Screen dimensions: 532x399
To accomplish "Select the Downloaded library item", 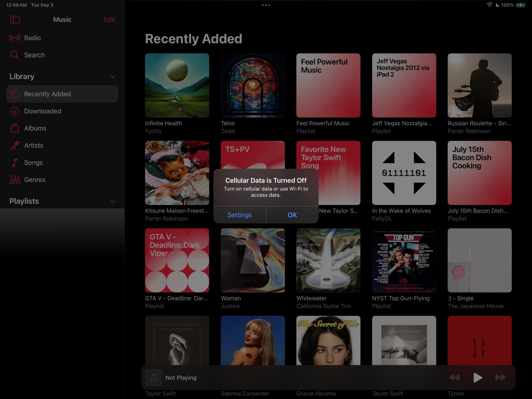I will [x=43, y=111].
